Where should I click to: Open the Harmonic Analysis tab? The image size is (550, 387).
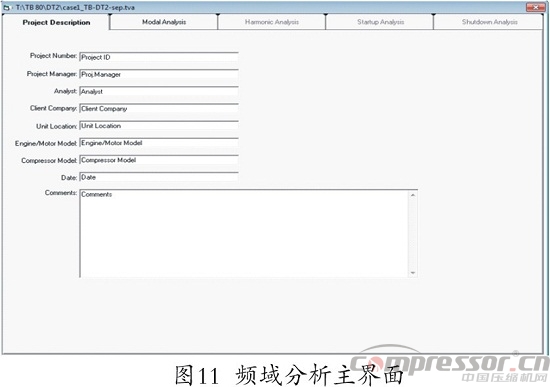(x=272, y=22)
